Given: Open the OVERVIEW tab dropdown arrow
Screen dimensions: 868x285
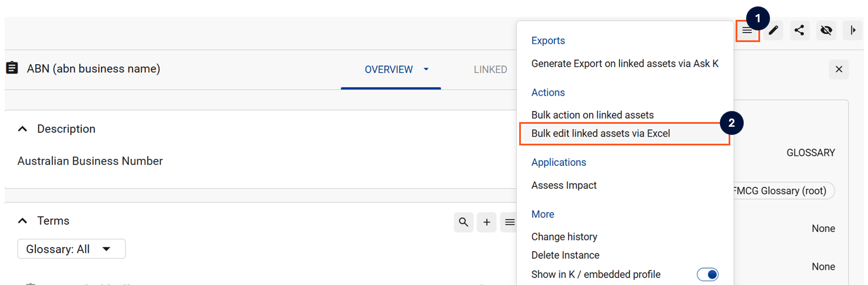Looking at the screenshot, I should [426, 69].
